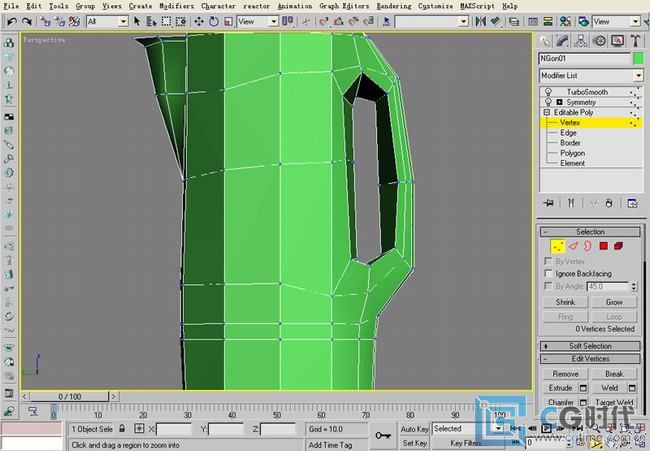
Task: Select the red Polygon sub-object icon
Action: 604,246
